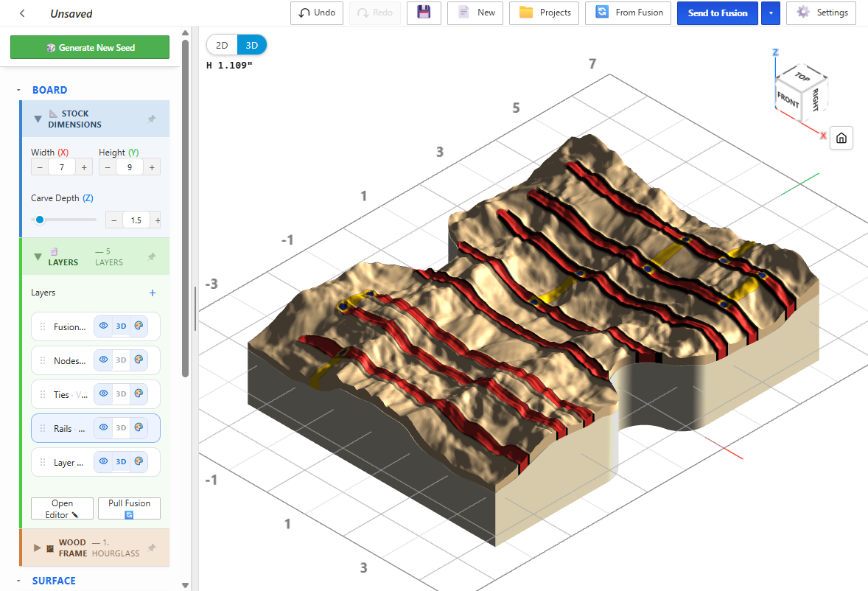Screen dimensions: 868x591
Task: Toggle 3D for Nodes layer
Action: pyautogui.click(x=122, y=360)
